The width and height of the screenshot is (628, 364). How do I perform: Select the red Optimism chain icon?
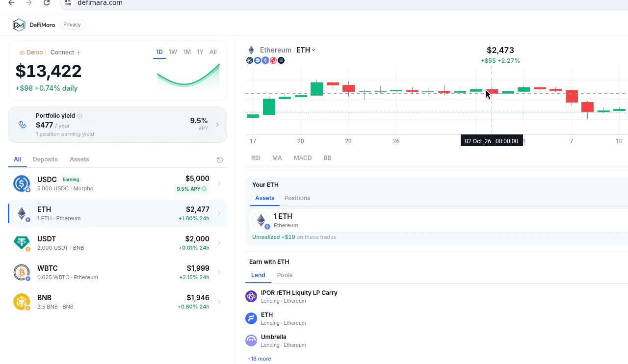click(273, 60)
